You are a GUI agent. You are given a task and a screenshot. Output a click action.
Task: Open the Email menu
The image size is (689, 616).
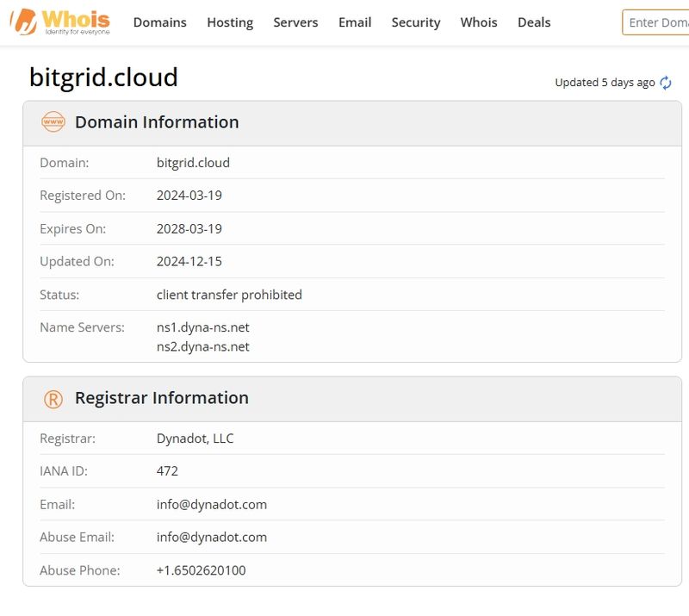355,22
